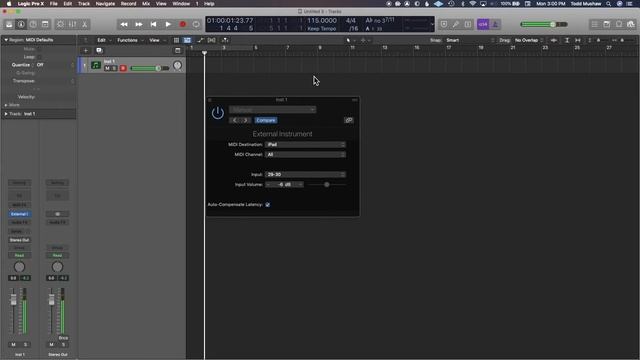Open the Input 29-30 dropdown
The width and height of the screenshot is (640, 360).
305,174
